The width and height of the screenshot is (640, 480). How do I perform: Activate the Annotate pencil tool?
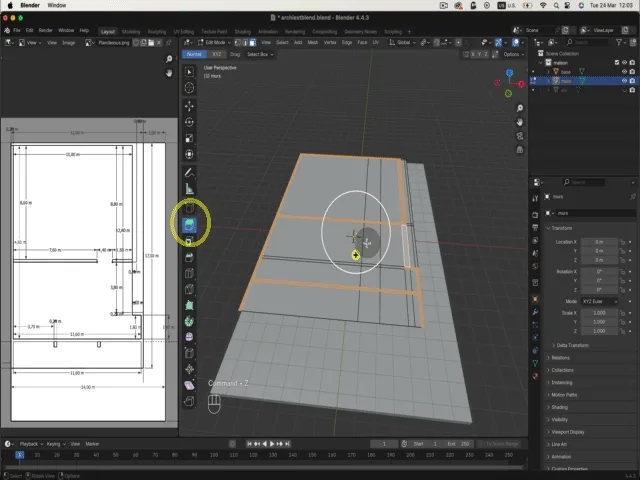click(190, 173)
